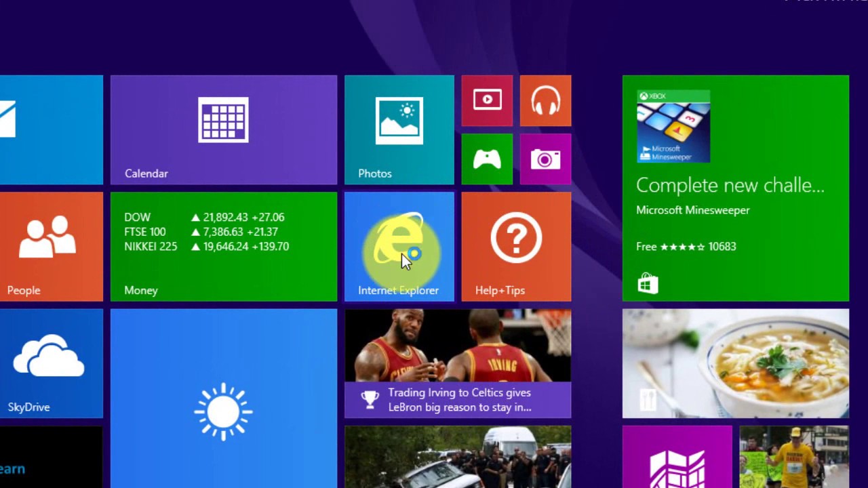Launch the Music headphones tile
The height and width of the screenshot is (488, 868).
click(545, 100)
